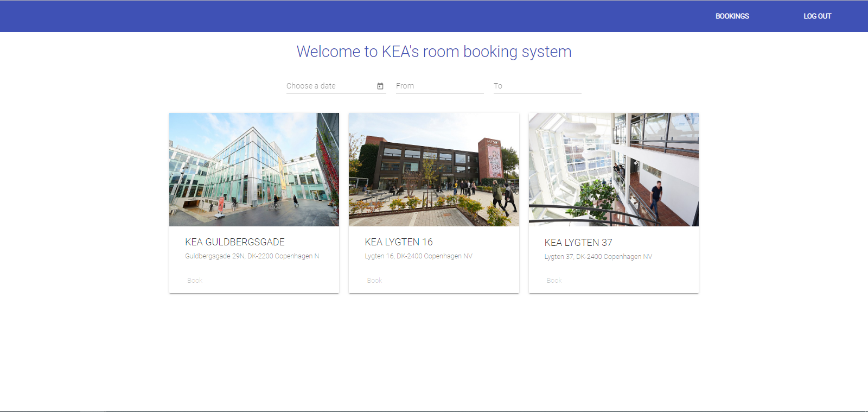Click the KEA LYGTEN 37 title
Image resolution: width=868 pixels, height=412 pixels.
pyautogui.click(x=578, y=243)
